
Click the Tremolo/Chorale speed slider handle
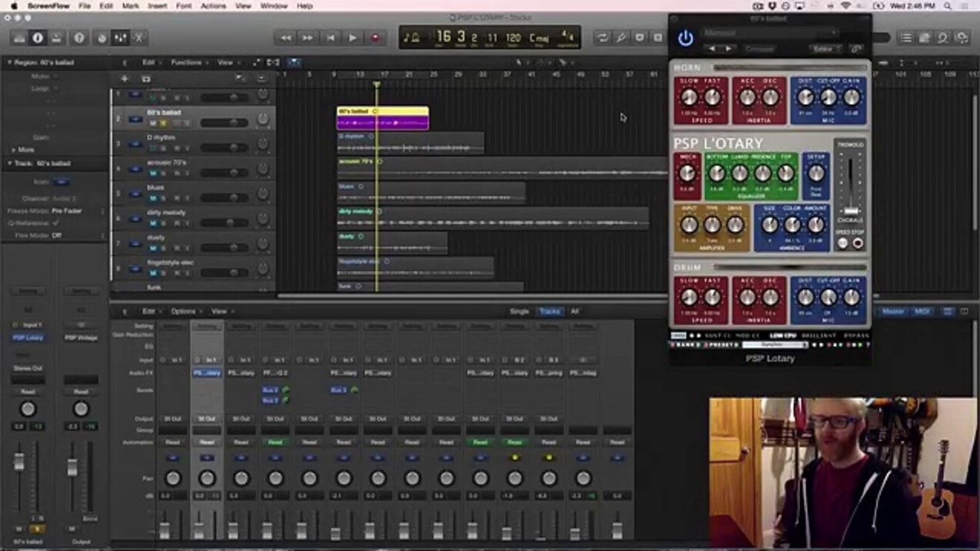point(851,210)
